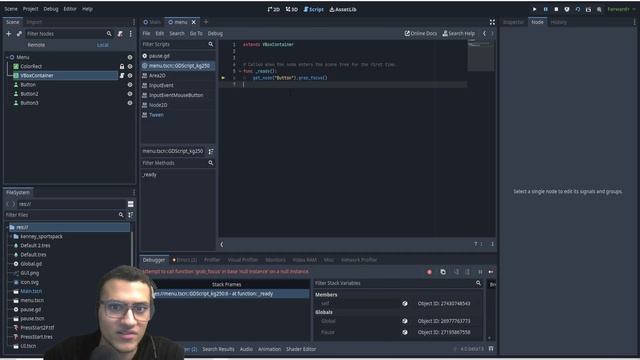Toggle visibility of VBoxContainer node
Screen dimensions: 640x360
tap(130, 76)
